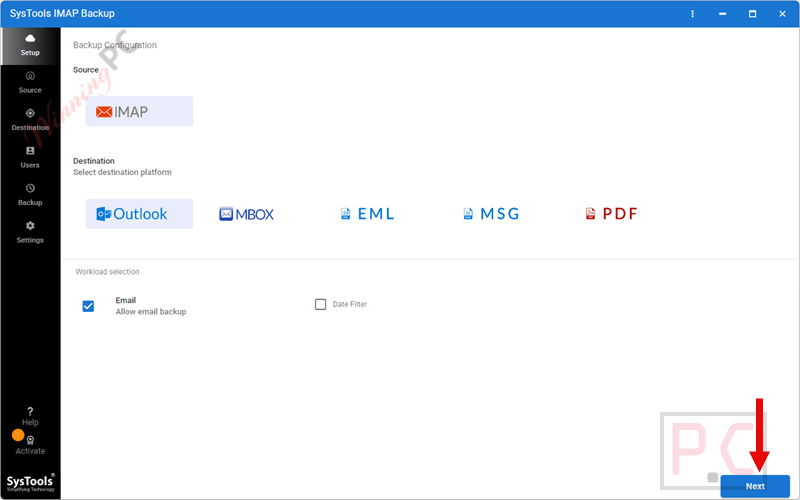The height and width of the screenshot is (500, 800).
Task: Select IMAP as the source
Action: point(139,111)
